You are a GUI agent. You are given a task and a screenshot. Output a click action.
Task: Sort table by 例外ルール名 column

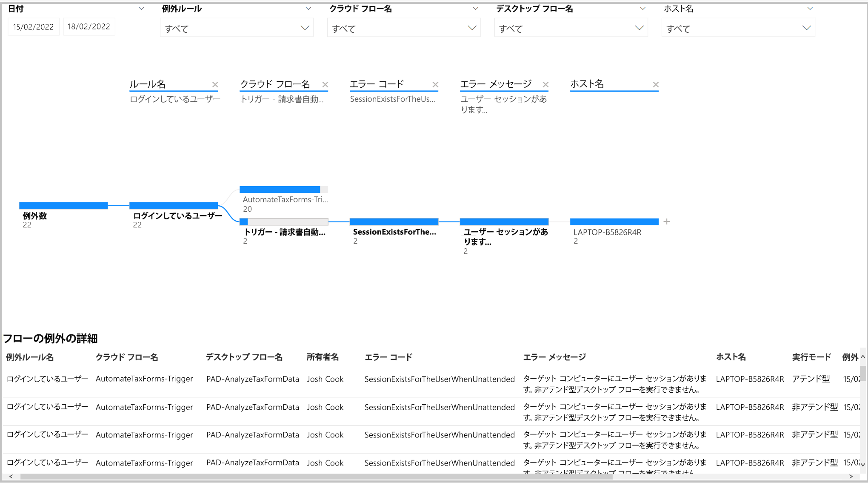pyautogui.click(x=30, y=357)
